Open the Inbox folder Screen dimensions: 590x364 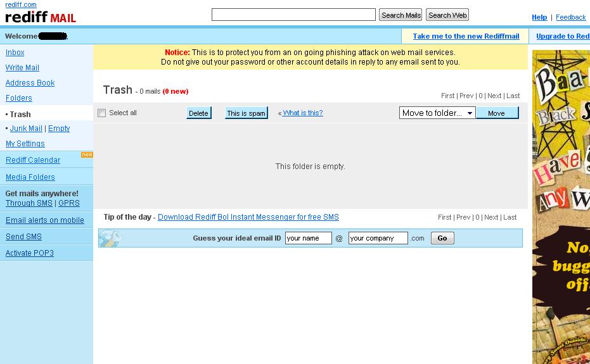tap(15, 53)
